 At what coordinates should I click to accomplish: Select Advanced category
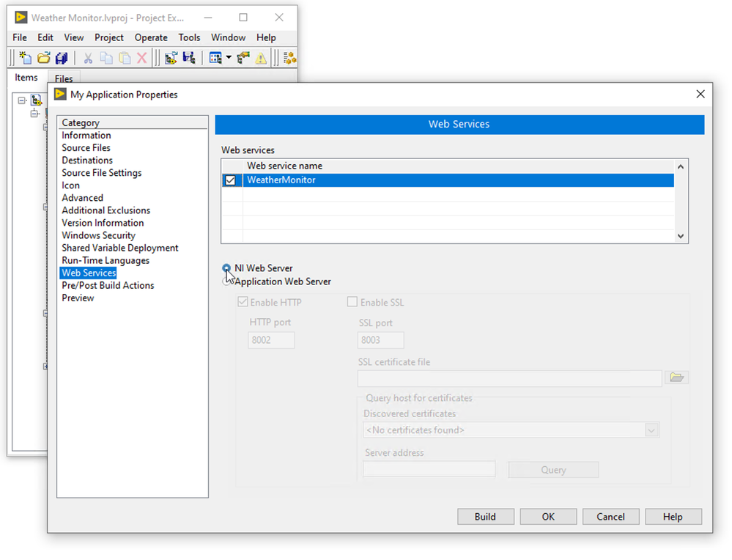[x=82, y=198]
